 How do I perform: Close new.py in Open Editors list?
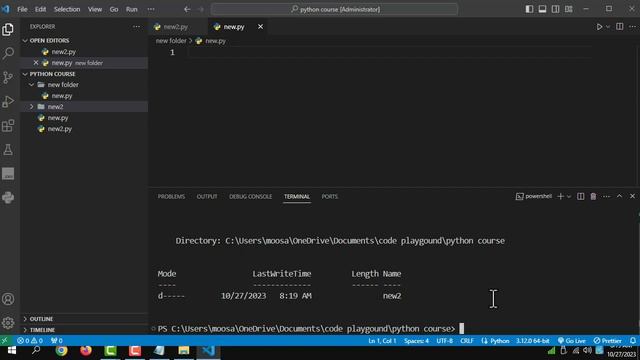(x=36, y=63)
